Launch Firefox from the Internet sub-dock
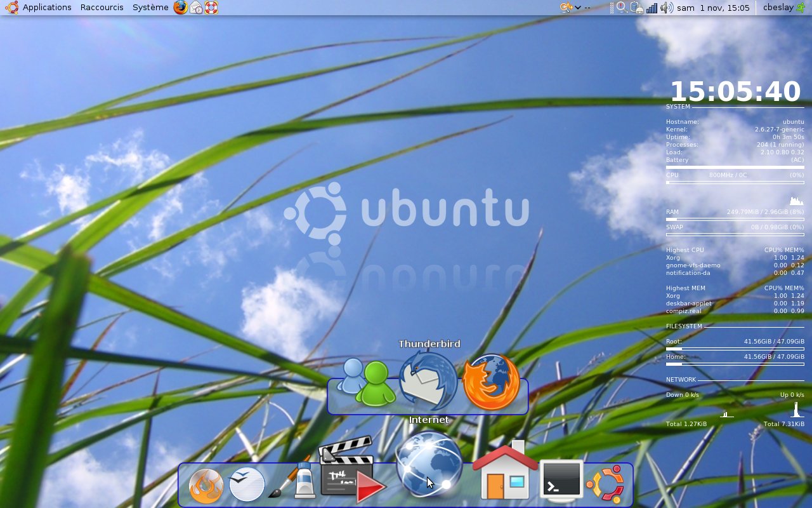812x508 pixels. pos(491,381)
